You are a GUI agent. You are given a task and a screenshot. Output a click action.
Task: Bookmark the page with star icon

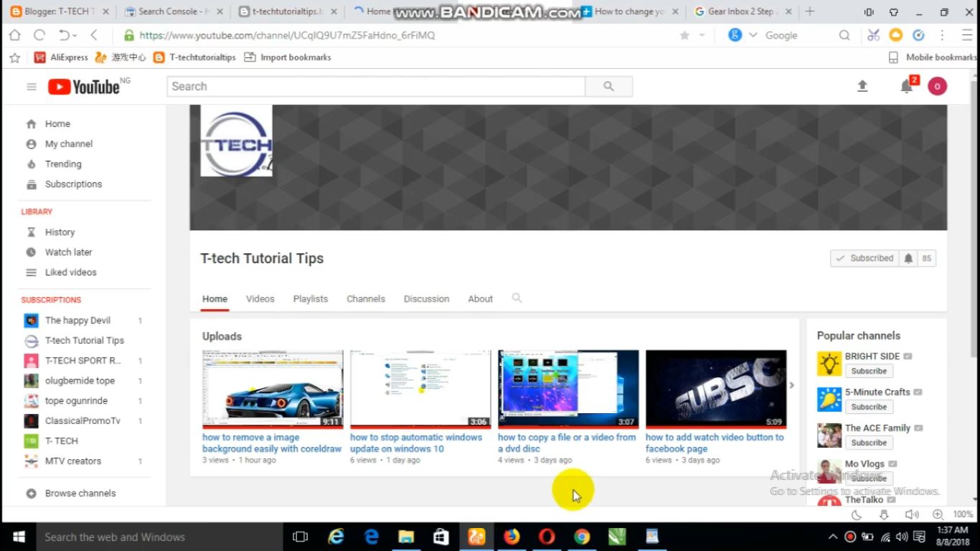684,35
